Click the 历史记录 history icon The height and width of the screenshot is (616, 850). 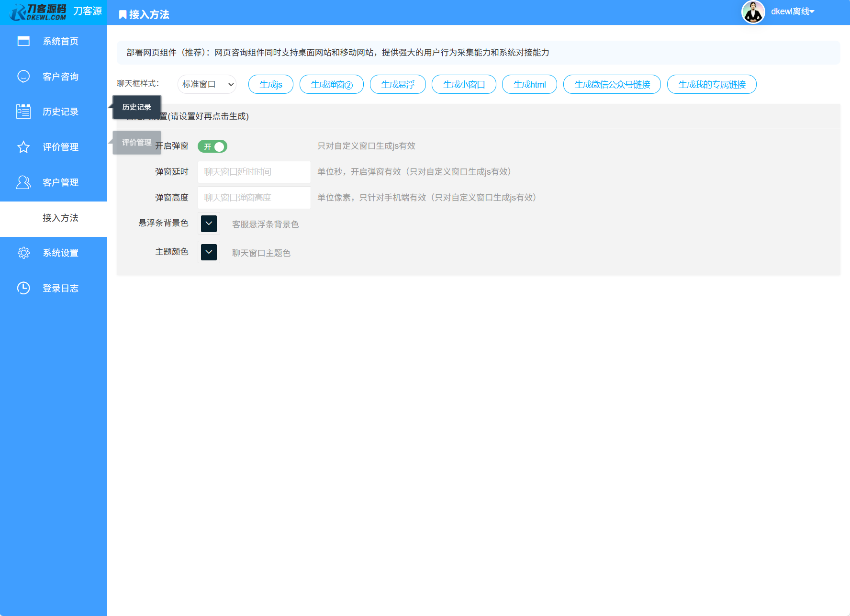23,111
